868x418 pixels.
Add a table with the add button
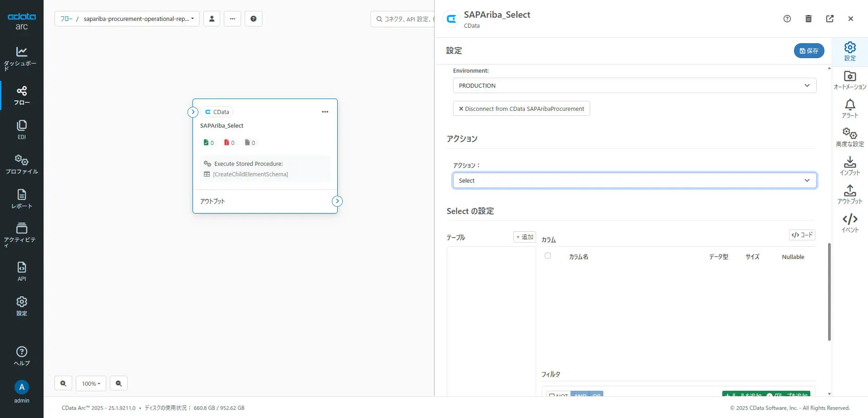click(x=524, y=237)
